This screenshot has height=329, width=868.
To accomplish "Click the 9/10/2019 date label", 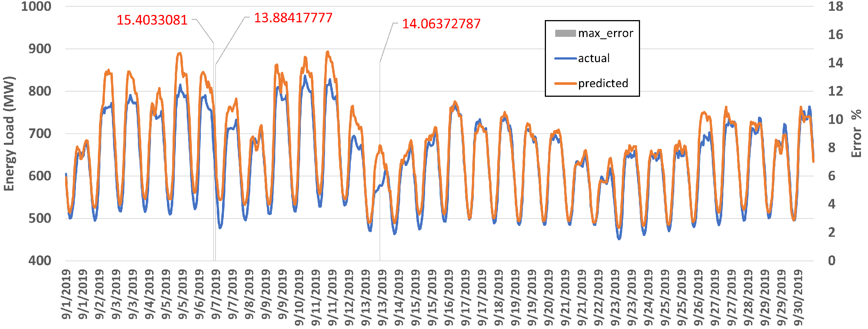I will pyautogui.click(x=299, y=298).
